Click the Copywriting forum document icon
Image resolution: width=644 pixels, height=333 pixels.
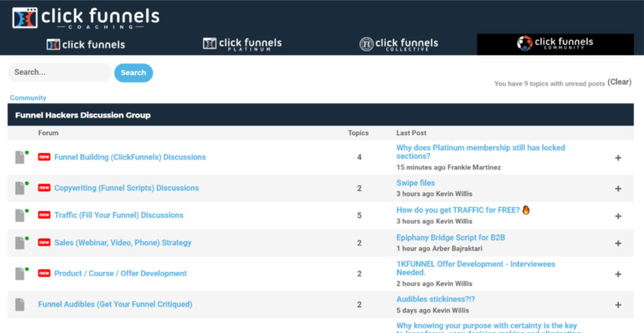pyautogui.click(x=21, y=188)
